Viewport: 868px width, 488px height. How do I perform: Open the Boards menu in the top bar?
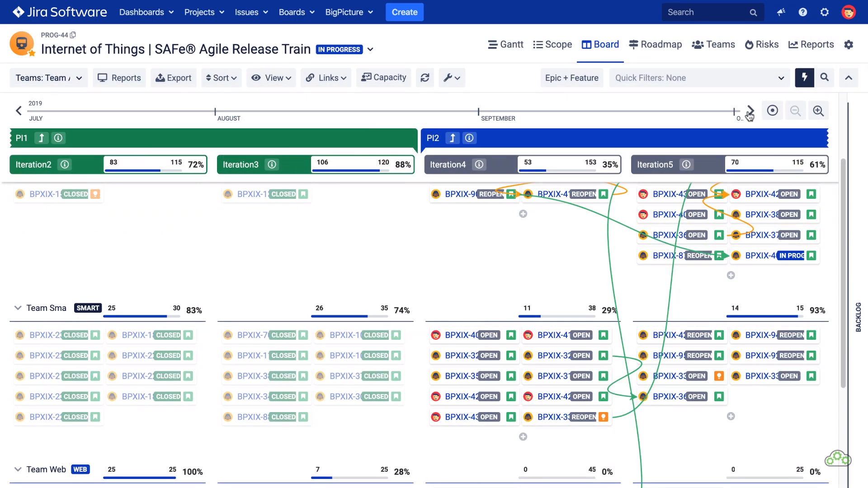point(296,12)
